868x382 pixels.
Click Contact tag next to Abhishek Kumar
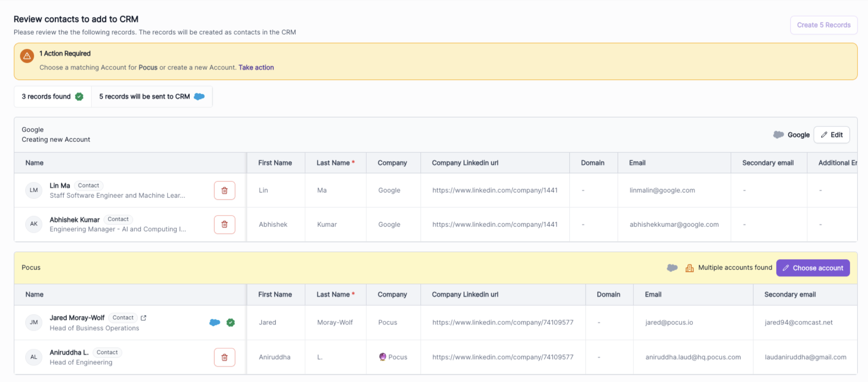(118, 219)
